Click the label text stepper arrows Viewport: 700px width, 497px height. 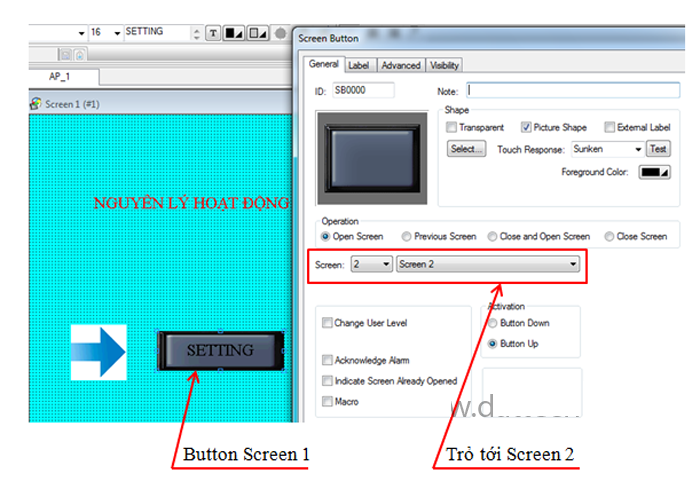tap(196, 33)
